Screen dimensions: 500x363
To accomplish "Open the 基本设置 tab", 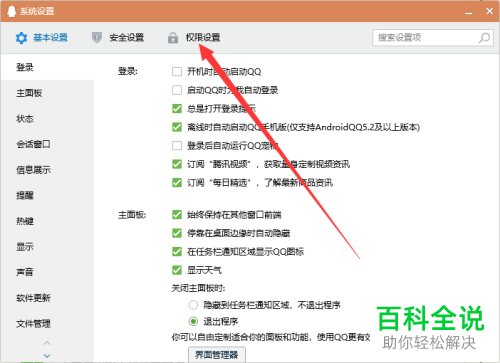I will click(x=42, y=38).
